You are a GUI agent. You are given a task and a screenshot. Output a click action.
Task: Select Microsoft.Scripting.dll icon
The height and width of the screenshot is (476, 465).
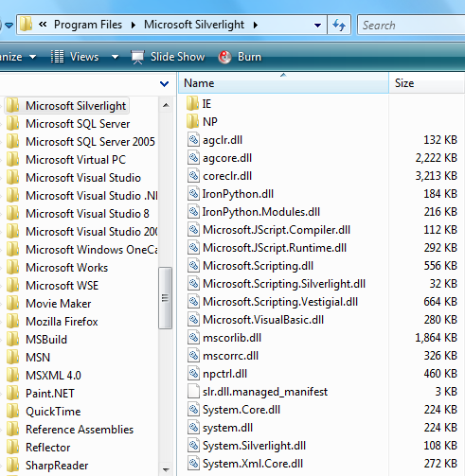(193, 266)
